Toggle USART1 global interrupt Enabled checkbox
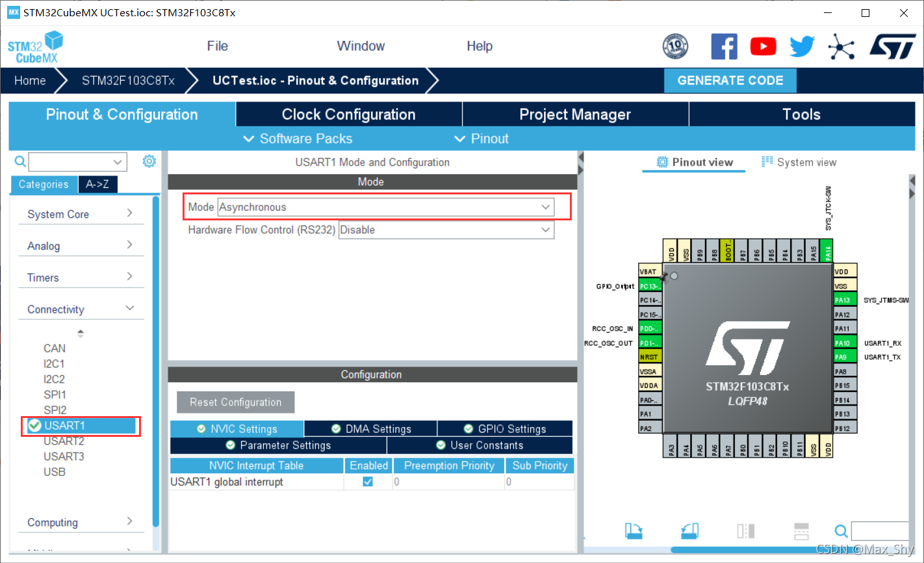The height and width of the screenshot is (563, 924). pyautogui.click(x=368, y=482)
